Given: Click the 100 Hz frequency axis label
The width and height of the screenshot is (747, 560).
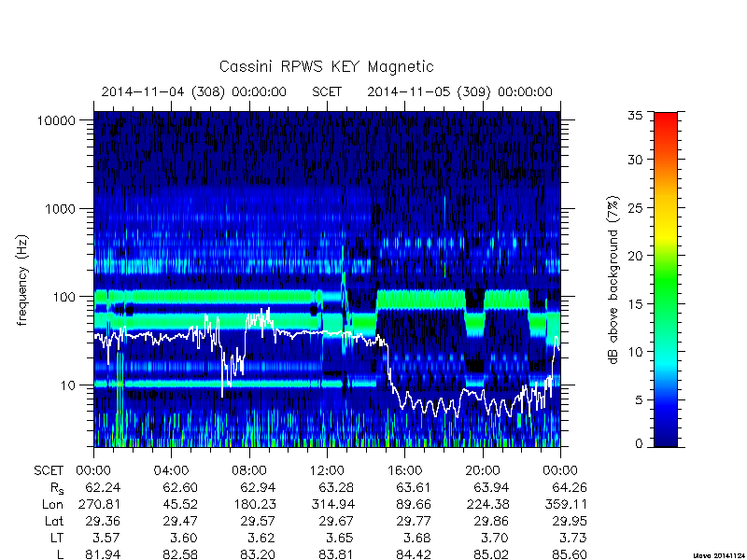Looking at the screenshot, I should coord(64,297).
